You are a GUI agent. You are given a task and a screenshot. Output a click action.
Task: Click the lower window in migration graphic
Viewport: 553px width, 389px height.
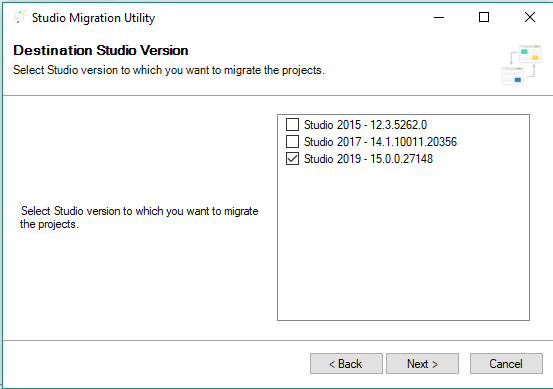click(x=512, y=76)
